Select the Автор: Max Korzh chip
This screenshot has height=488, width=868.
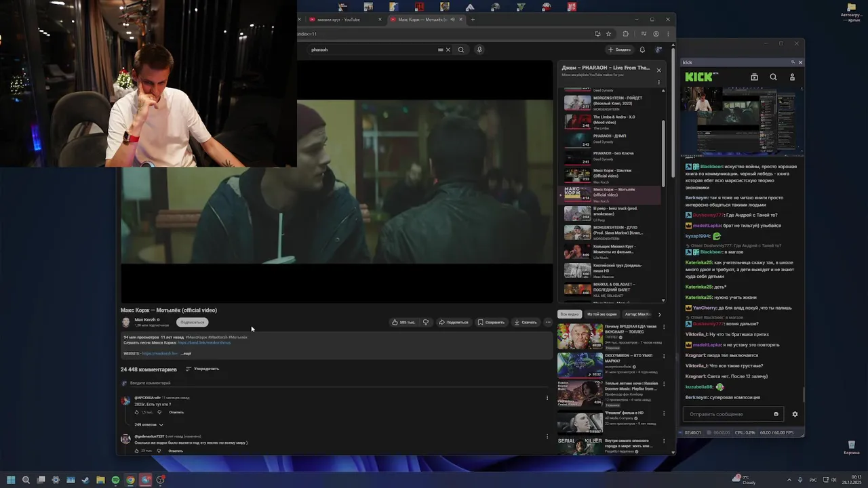pyautogui.click(x=637, y=314)
